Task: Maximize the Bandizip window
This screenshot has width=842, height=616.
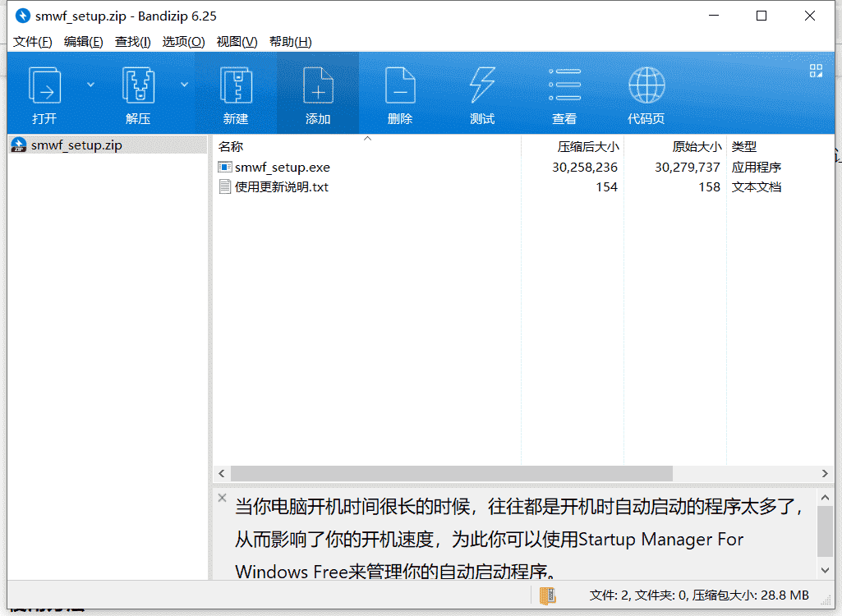Action: click(x=761, y=16)
